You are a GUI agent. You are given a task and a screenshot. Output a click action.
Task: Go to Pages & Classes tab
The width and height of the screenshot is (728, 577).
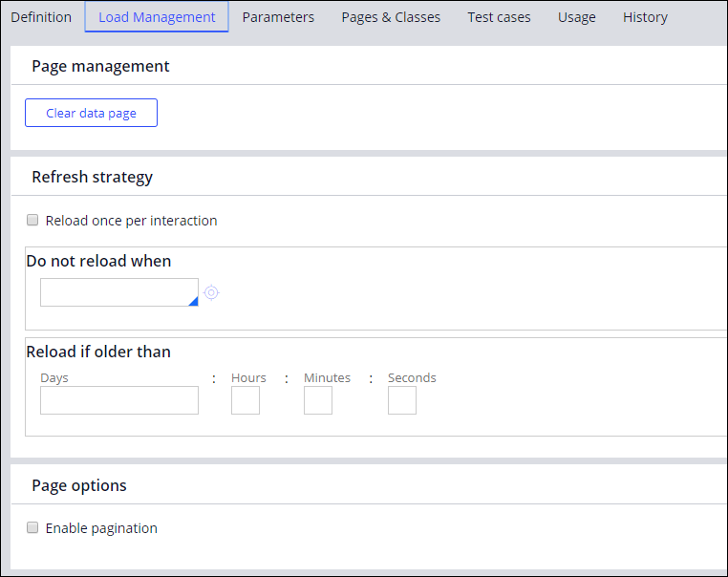click(x=391, y=17)
